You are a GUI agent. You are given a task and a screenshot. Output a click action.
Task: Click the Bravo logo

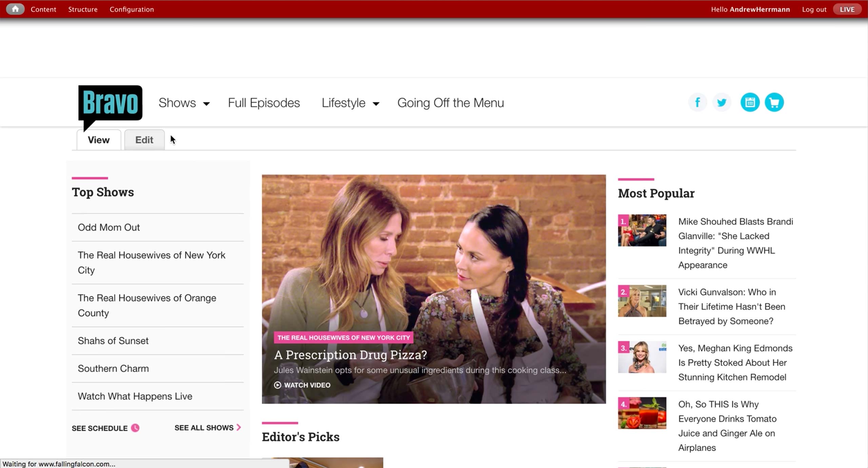click(110, 104)
